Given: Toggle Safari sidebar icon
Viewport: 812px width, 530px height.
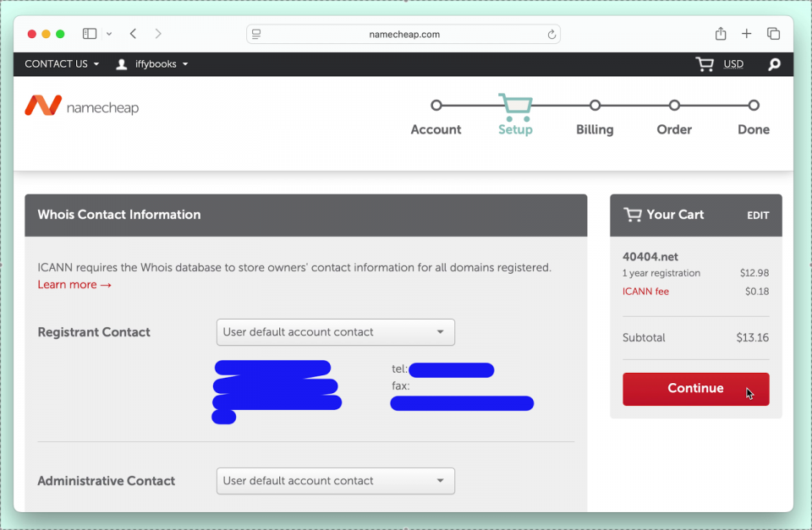Looking at the screenshot, I should tap(90, 34).
